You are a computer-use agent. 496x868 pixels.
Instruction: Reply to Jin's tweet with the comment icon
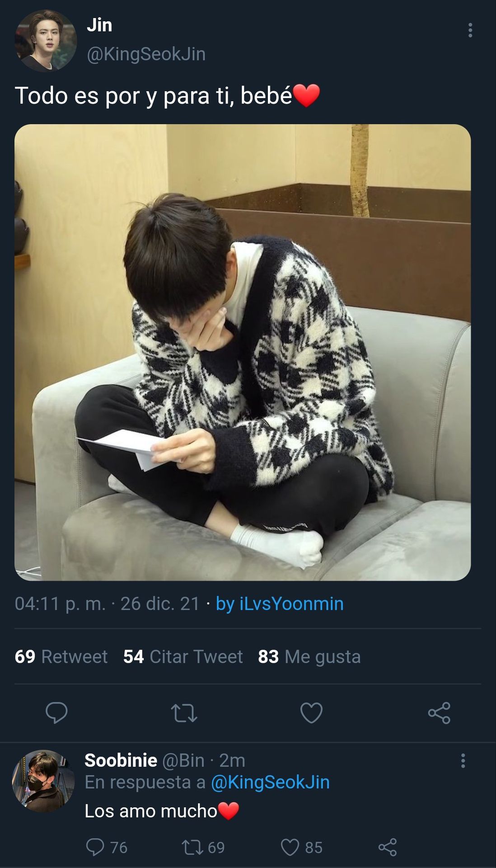tap(56, 712)
